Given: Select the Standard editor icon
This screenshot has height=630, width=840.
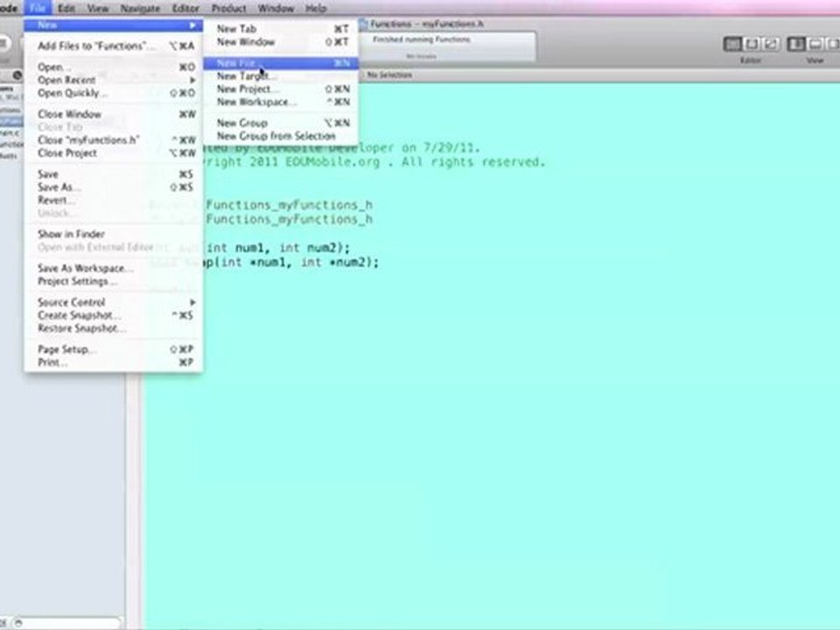Looking at the screenshot, I should coord(733,44).
